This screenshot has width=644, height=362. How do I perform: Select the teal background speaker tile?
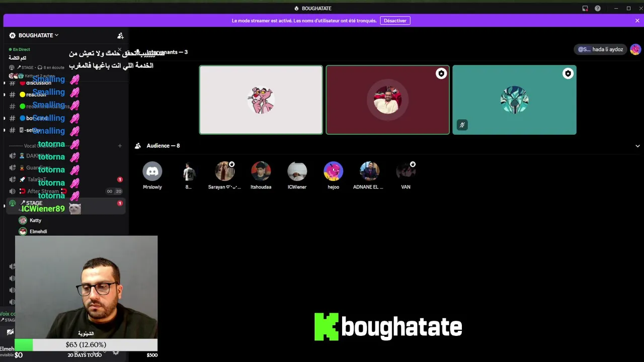click(514, 100)
